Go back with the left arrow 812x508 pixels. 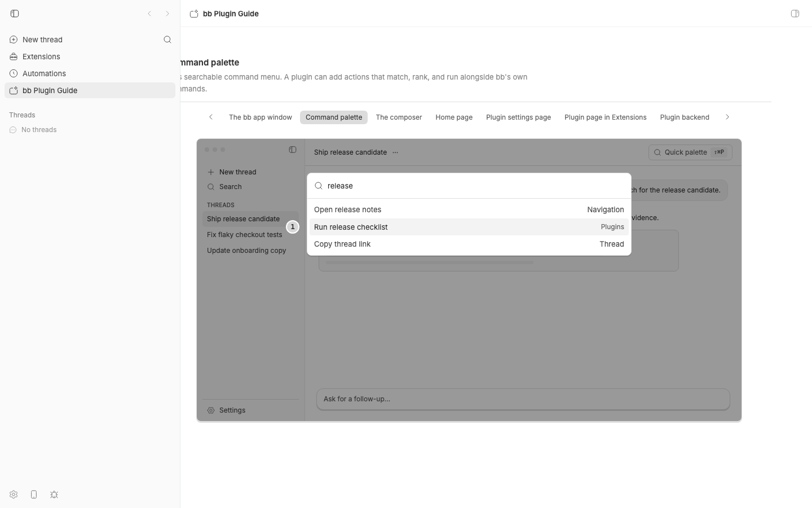149,14
